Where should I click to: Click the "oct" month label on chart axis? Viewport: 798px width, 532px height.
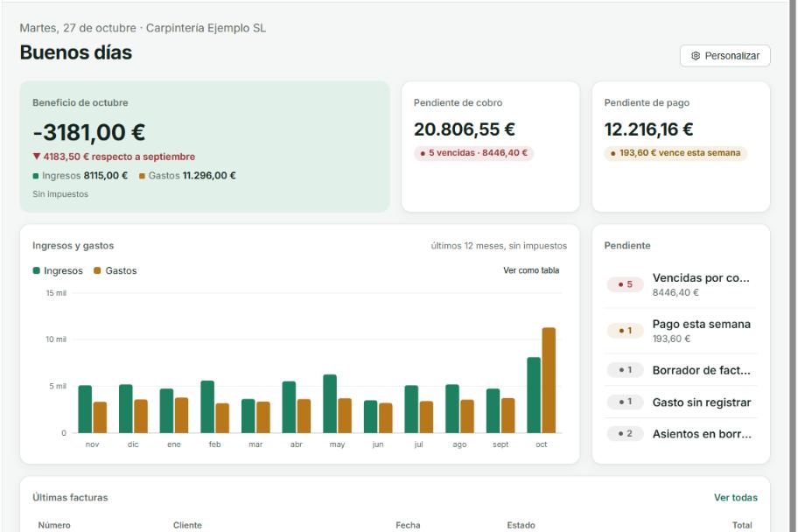pos(542,444)
